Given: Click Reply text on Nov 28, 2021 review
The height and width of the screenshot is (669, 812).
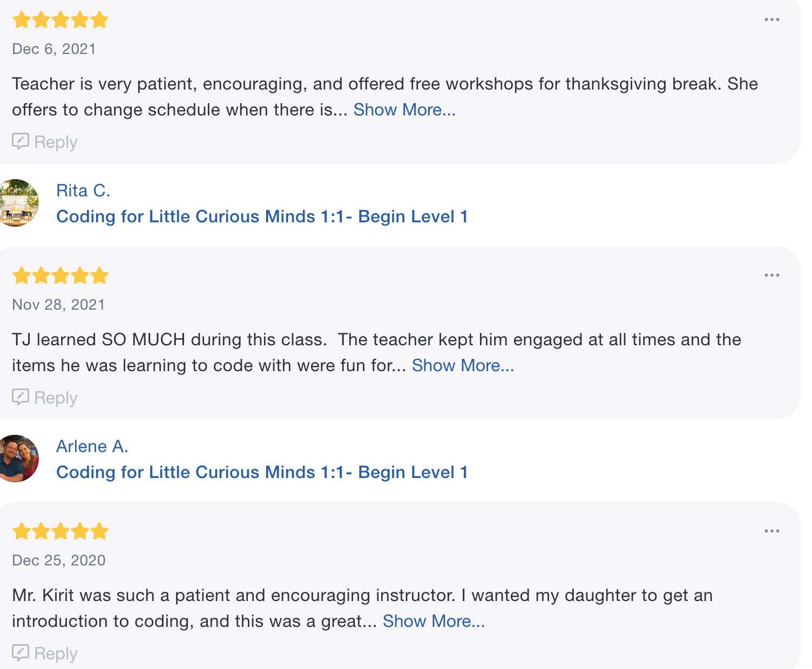Looking at the screenshot, I should (x=56, y=398).
